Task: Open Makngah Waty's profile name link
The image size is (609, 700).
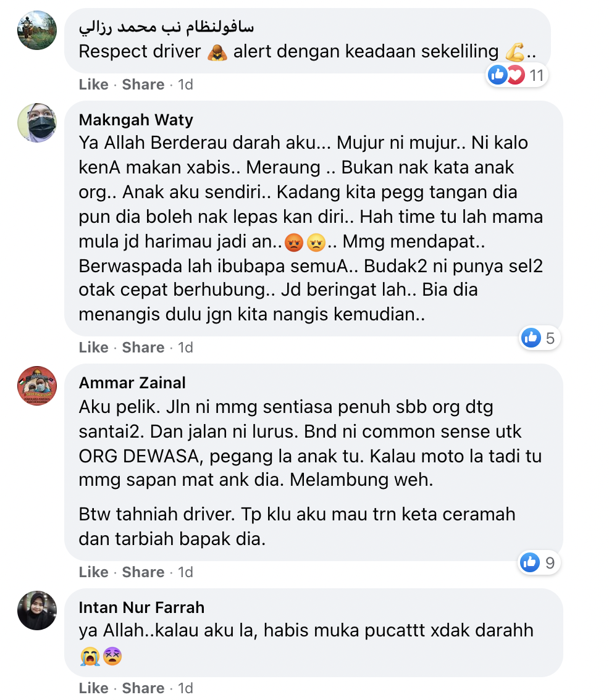Action: [136, 120]
